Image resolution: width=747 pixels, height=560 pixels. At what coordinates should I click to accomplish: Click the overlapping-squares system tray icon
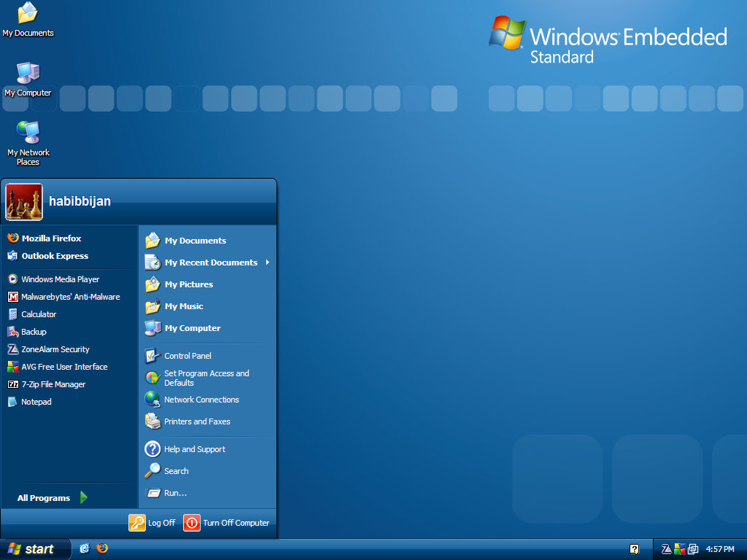693,550
